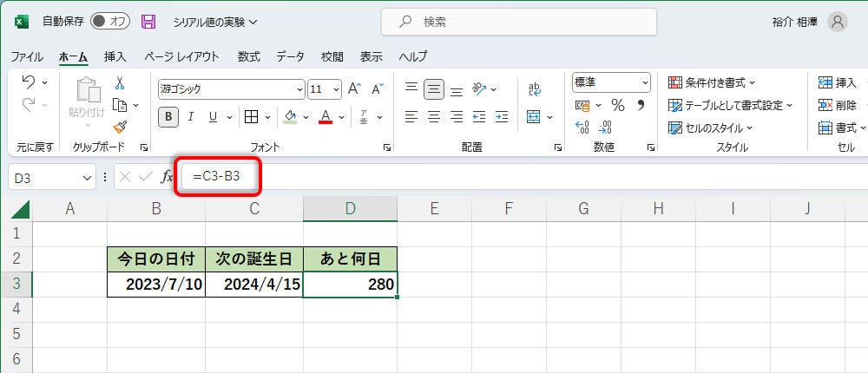Screen dimensions: 868x373
Task: Select cell C3 containing 2024/4/15
Action: (254, 285)
